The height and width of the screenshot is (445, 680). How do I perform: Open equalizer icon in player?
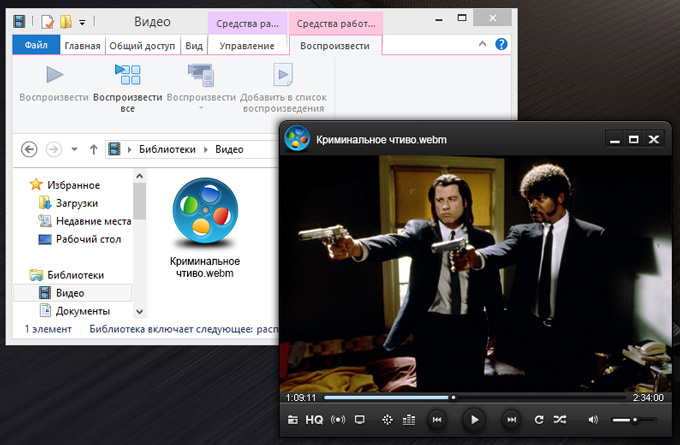409,420
